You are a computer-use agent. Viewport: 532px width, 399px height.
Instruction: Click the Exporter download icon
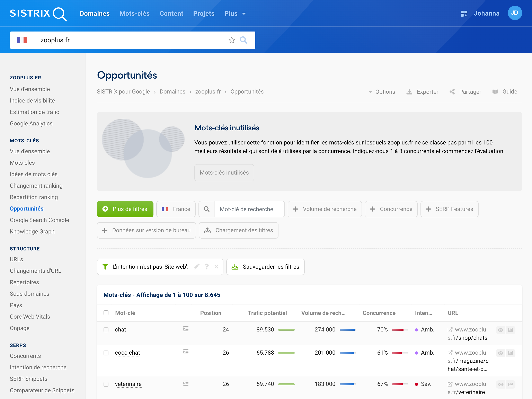point(409,92)
